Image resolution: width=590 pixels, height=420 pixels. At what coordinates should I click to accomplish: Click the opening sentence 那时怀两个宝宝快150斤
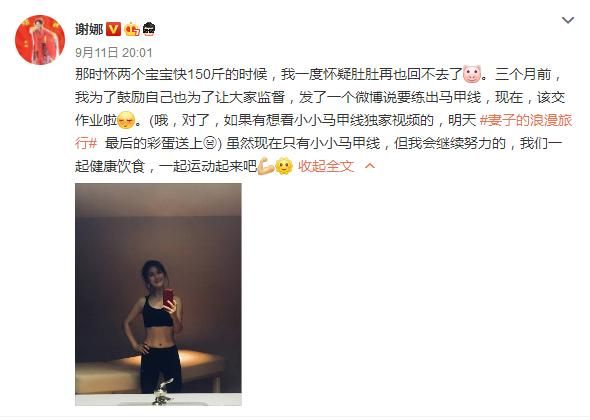pos(149,75)
